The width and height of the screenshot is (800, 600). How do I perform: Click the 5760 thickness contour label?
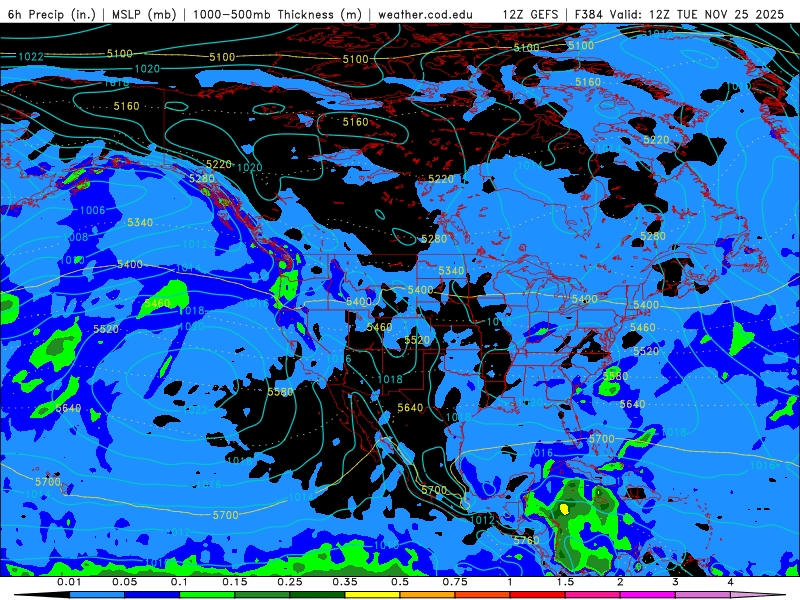coord(527,540)
